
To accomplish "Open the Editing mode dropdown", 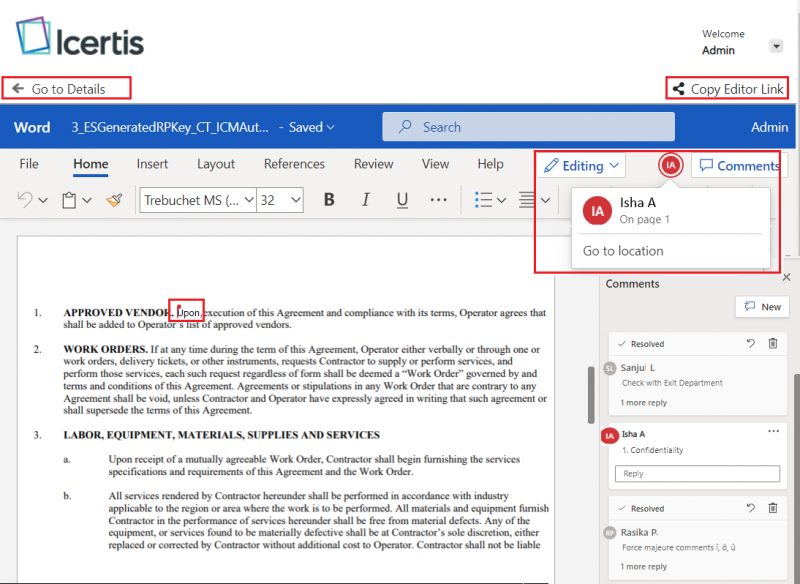I will coord(580,165).
